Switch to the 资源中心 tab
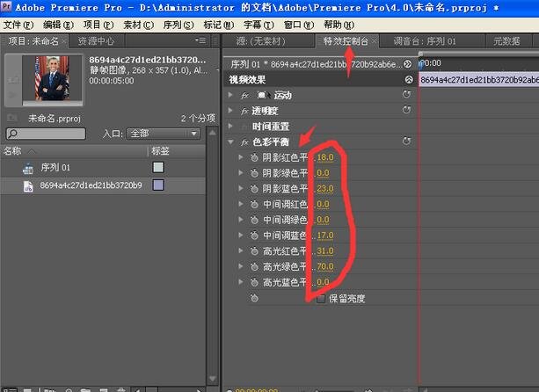The height and width of the screenshot is (392, 539). [x=96, y=41]
